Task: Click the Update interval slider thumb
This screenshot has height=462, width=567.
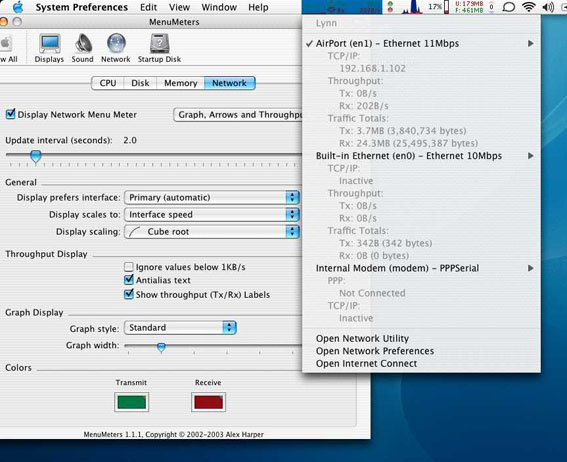Action: (x=35, y=157)
